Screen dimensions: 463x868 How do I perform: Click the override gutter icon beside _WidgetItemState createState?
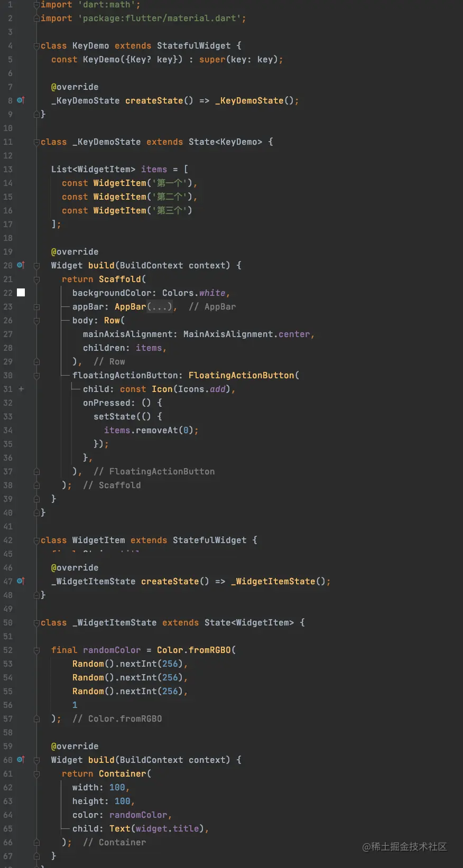(x=21, y=581)
